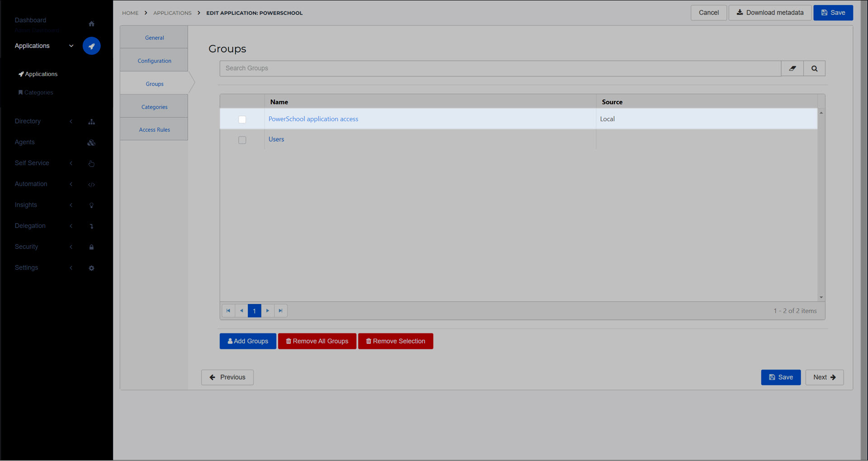
Task: Collapse the Applications sidebar menu chevron
Action: tap(71, 46)
